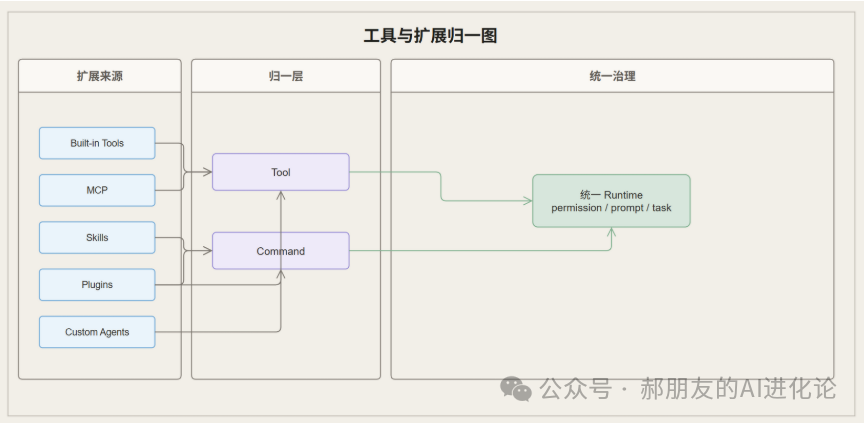The image size is (864, 423).
Task: Click the purple Tool node
Action: point(281,172)
